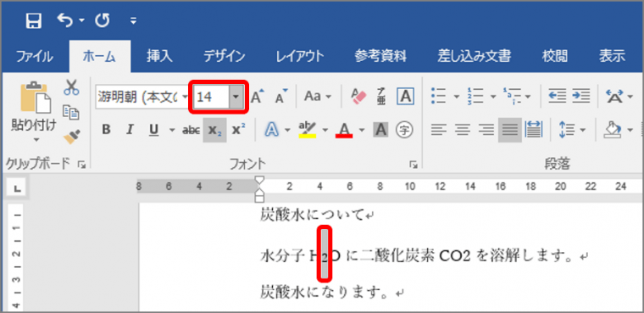Open numbering library dropdown arrow
Screen dimensions: 644x313
[x=493, y=97]
